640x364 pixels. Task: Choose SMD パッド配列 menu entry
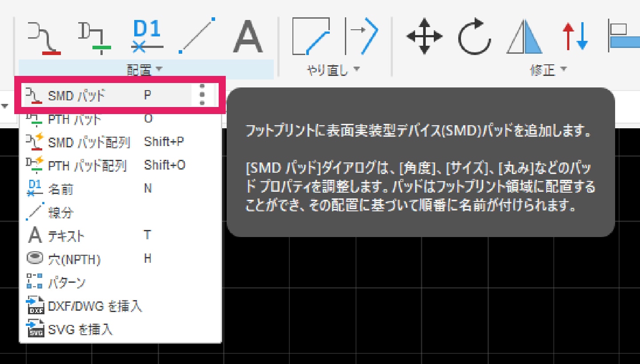pyautogui.click(x=89, y=142)
